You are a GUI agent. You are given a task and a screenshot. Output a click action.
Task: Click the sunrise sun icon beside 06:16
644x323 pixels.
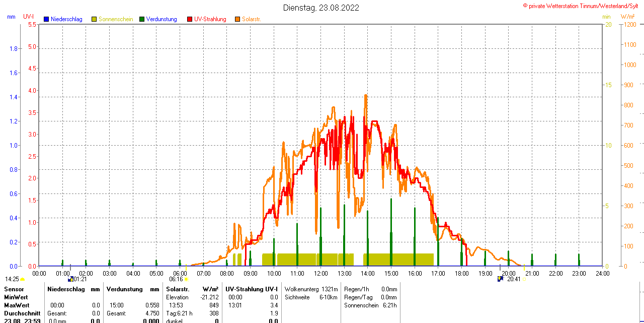tap(186, 279)
